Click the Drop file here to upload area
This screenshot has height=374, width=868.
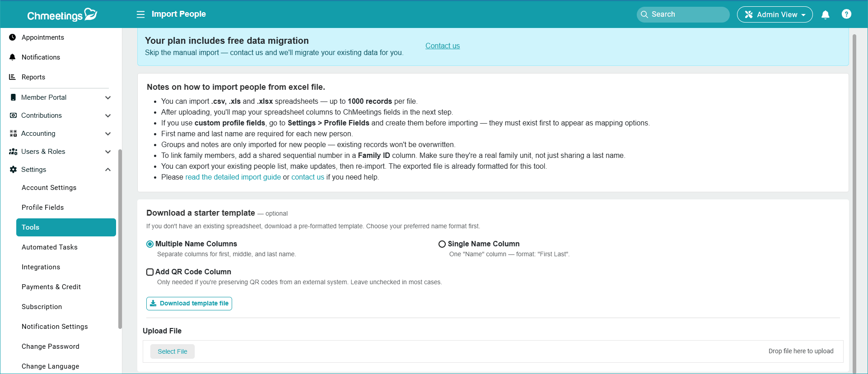[x=801, y=351]
